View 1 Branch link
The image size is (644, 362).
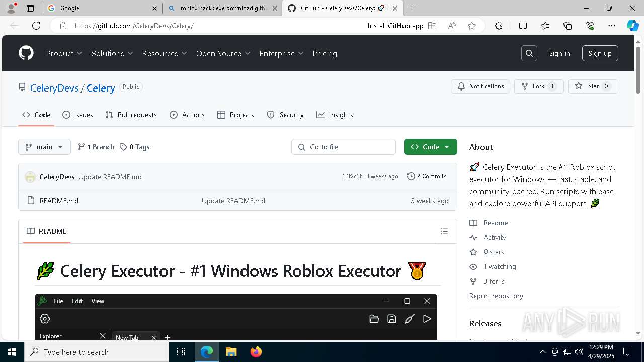coord(96,147)
